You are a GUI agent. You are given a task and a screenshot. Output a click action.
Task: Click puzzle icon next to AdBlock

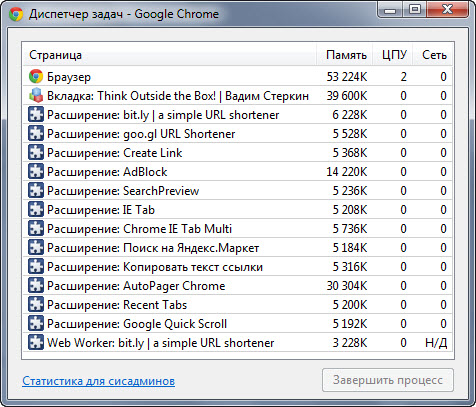tap(36, 172)
